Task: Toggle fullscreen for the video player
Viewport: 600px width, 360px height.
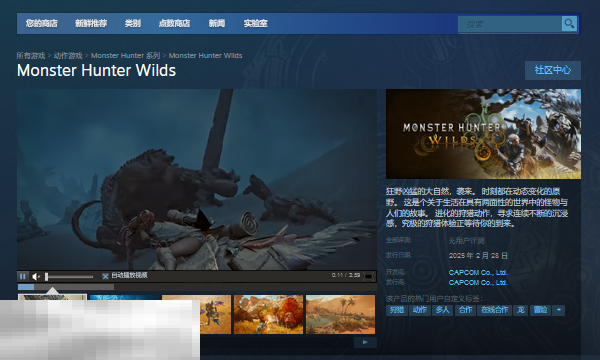Action: pos(368,276)
